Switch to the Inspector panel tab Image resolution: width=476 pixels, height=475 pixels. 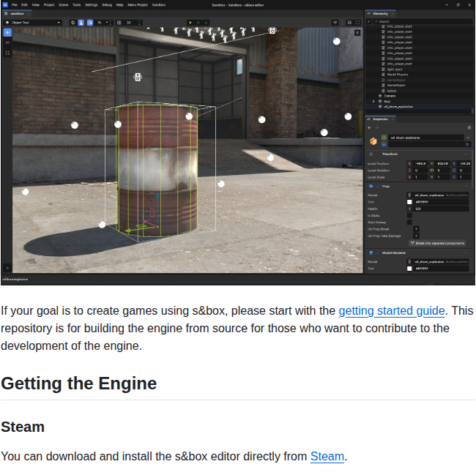tap(380, 119)
